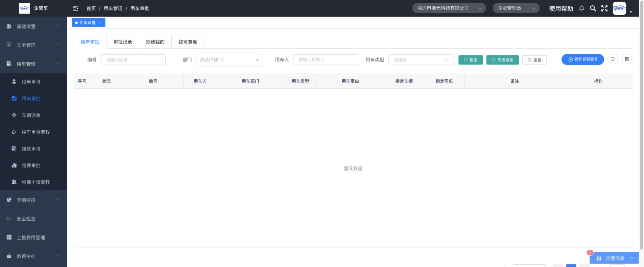
Task: Click the 维保申请流程 icon
Action: click(14, 182)
